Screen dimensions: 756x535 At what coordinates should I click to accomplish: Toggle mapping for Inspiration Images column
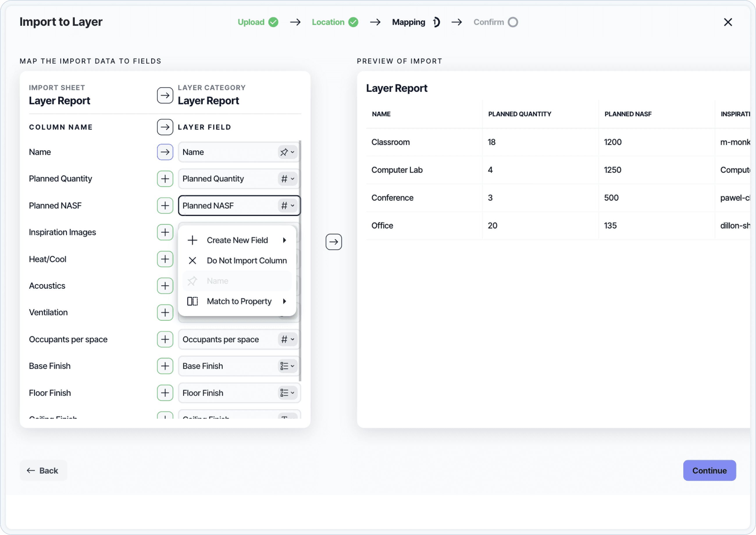tap(165, 232)
